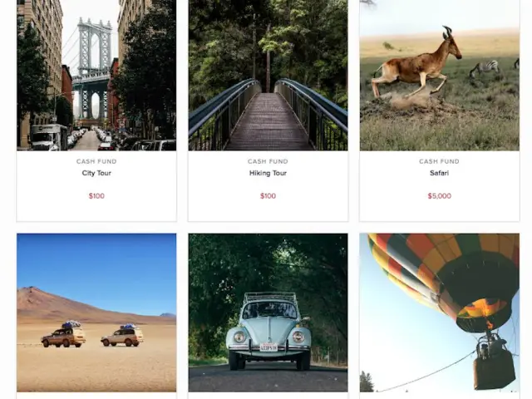Image resolution: width=532 pixels, height=399 pixels.
Task: Click Cash Fund label above Hiking Tour
Action: pyautogui.click(x=268, y=161)
